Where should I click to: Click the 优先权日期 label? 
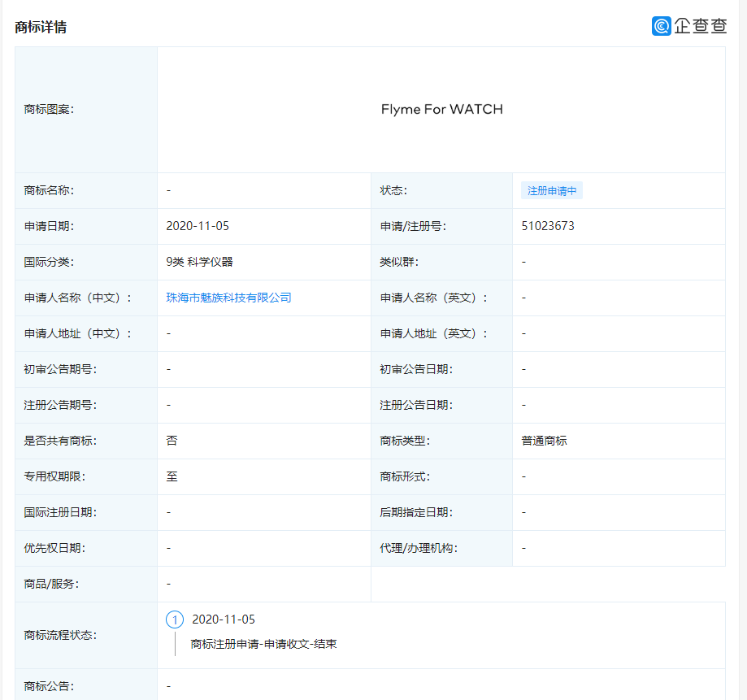coord(54,548)
